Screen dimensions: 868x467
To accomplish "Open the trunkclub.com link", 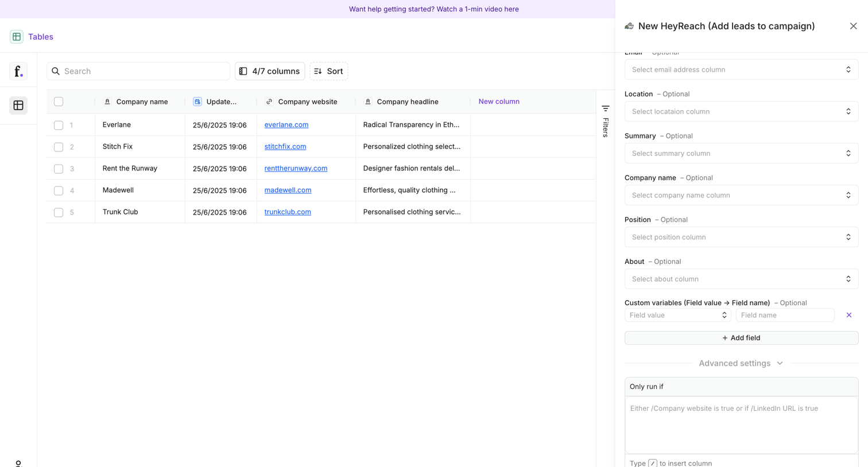I will coord(288,212).
